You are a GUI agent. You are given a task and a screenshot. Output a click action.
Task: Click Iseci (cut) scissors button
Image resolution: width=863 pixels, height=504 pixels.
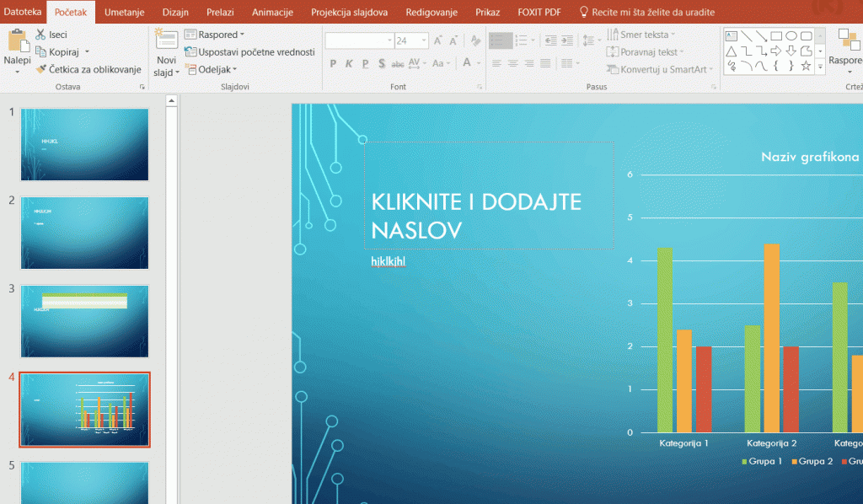pos(51,35)
